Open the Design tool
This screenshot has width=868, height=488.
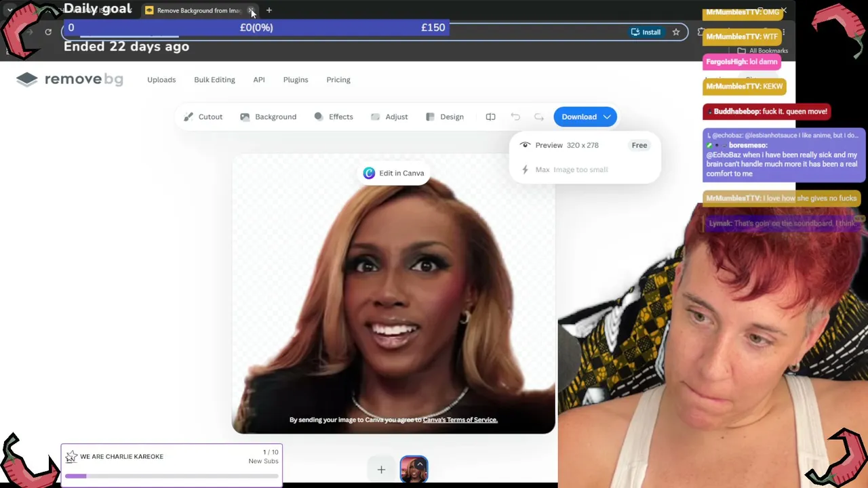click(445, 117)
